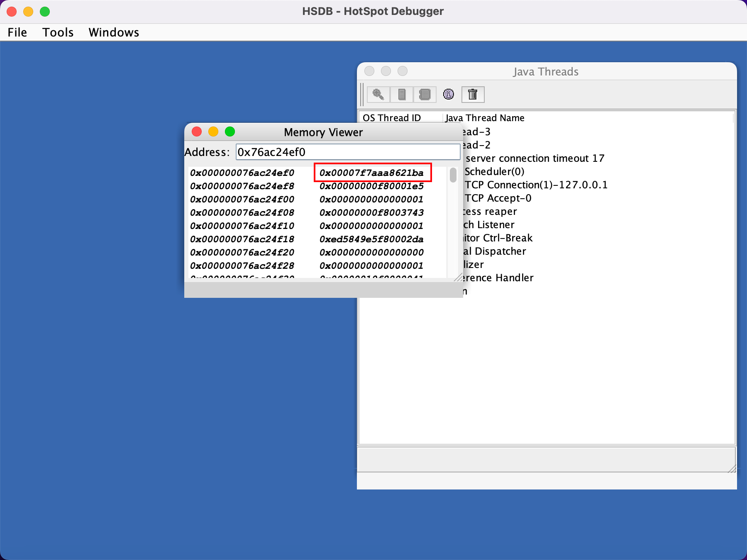Viewport: 747px width, 560px height.
Task: Open the Windows menu
Action: (x=114, y=32)
